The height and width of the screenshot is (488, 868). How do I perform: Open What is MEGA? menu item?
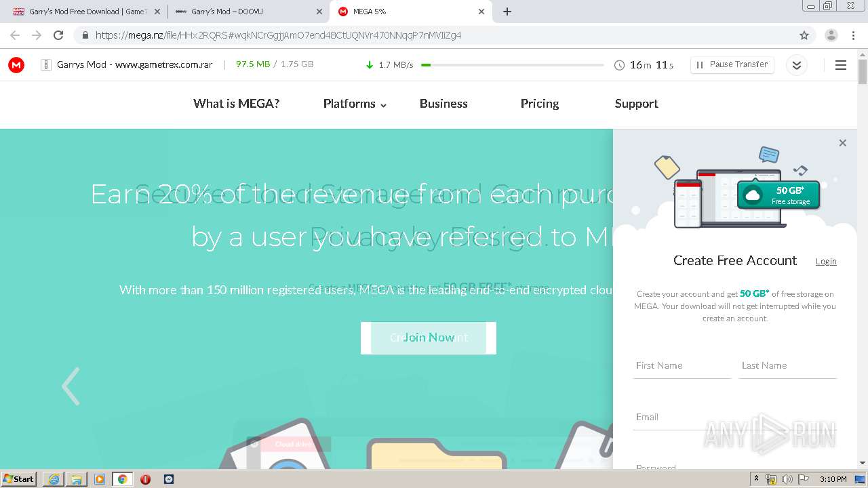pyautogui.click(x=236, y=104)
